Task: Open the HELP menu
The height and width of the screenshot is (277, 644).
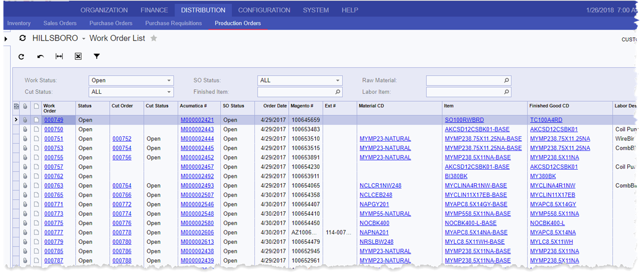Action: (x=350, y=10)
